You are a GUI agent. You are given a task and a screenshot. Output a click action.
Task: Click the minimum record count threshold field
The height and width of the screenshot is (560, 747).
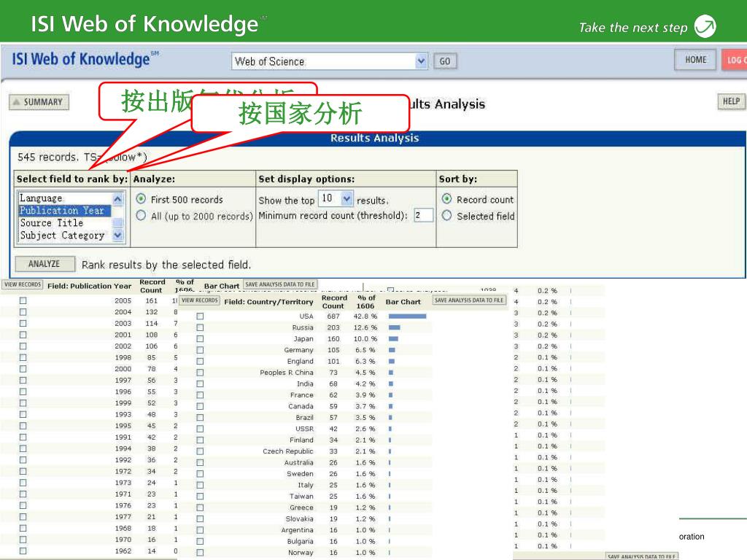click(x=423, y=215)
